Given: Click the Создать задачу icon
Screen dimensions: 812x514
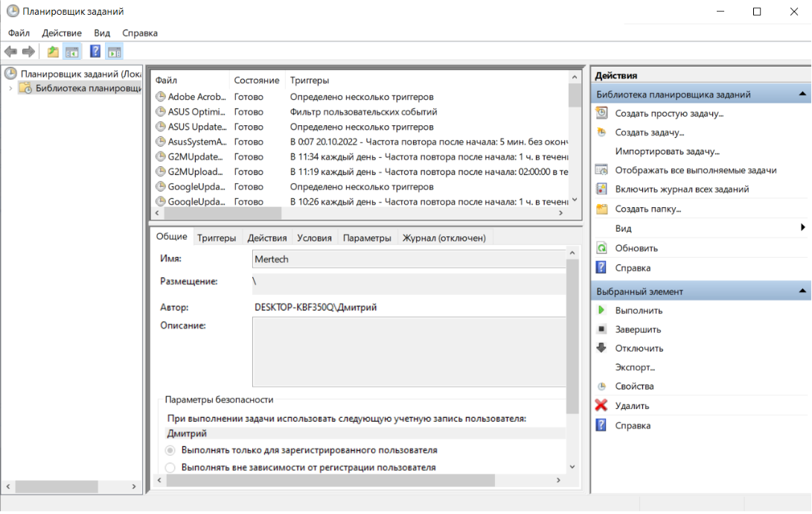Looking at the screenshot, I should [601, 132].
